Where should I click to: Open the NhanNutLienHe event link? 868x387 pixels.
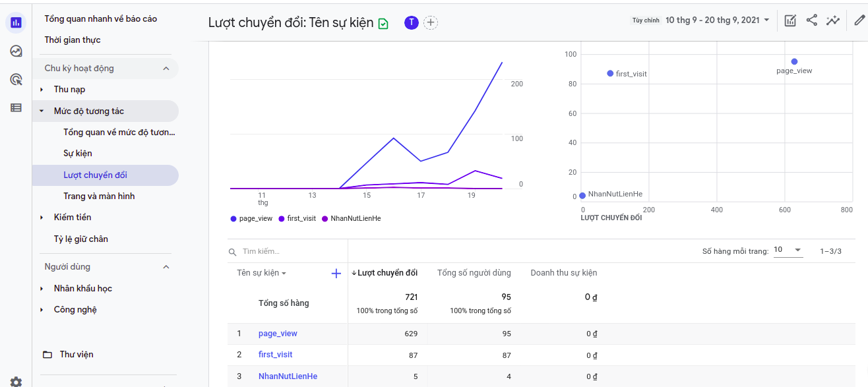click(x=288, y=376)
